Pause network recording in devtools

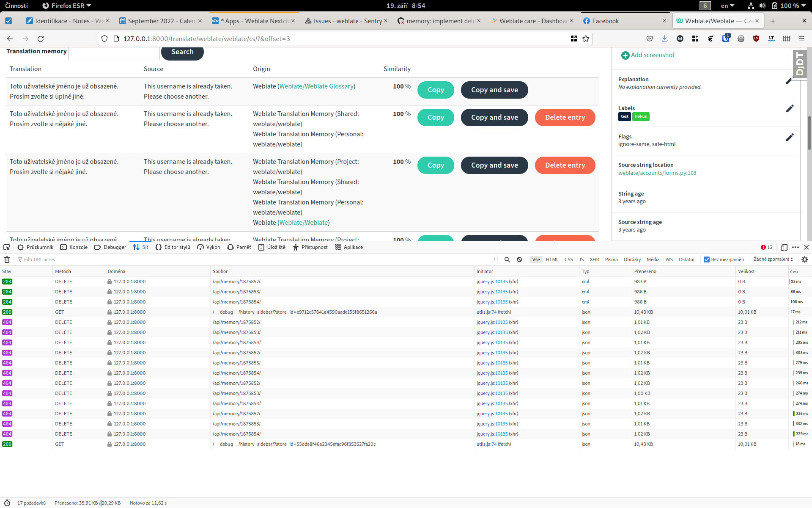tap(496, 260)
